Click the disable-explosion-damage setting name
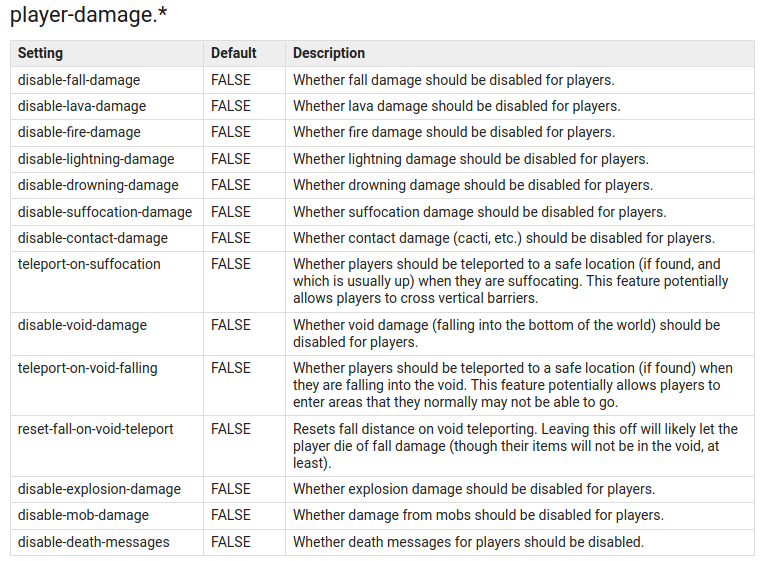Screen dimensions: 765x561 coord(99,489)
